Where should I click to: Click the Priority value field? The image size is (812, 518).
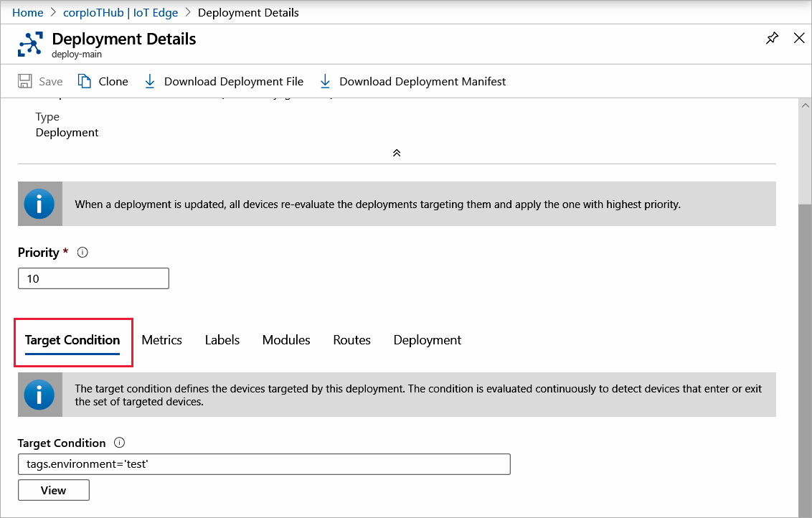pyautogui.click(x=93, y=278)
